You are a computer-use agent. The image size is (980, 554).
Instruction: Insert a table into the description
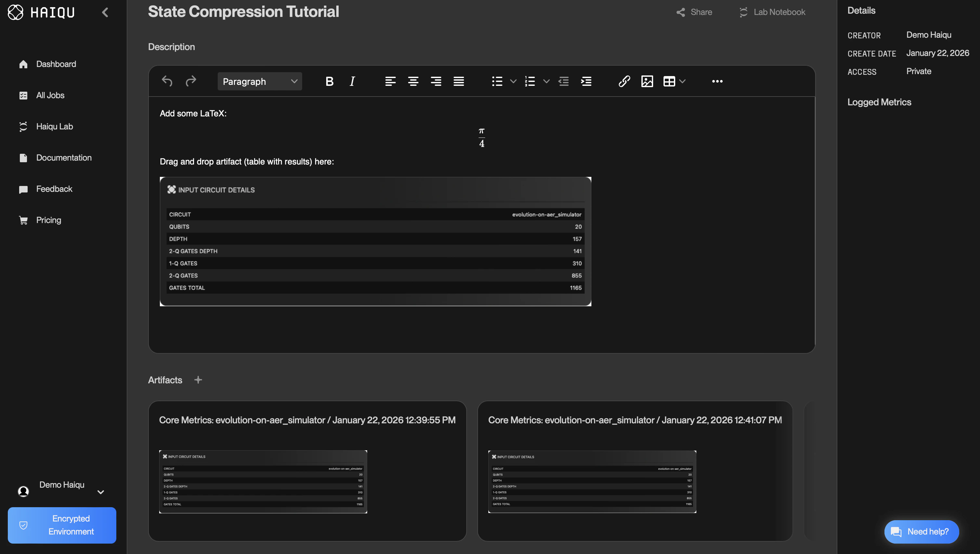pyautogui.click(x=669, y=81)
